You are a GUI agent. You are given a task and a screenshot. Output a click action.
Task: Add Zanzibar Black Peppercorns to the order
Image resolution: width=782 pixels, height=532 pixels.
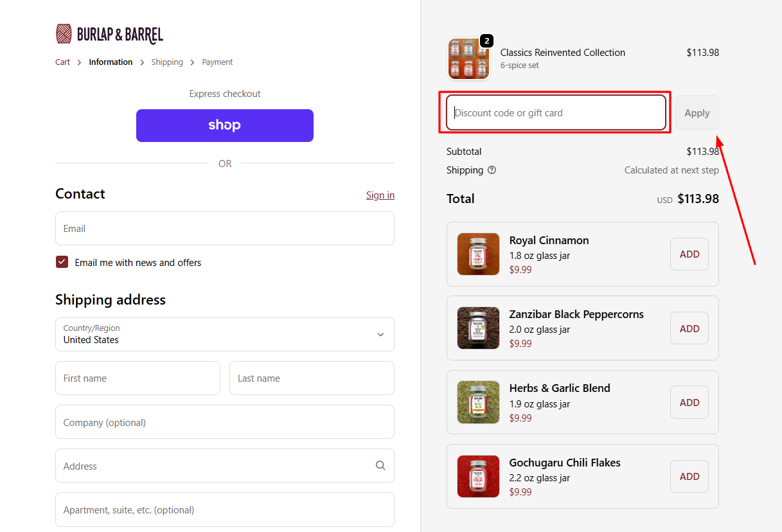click(689, 328)
